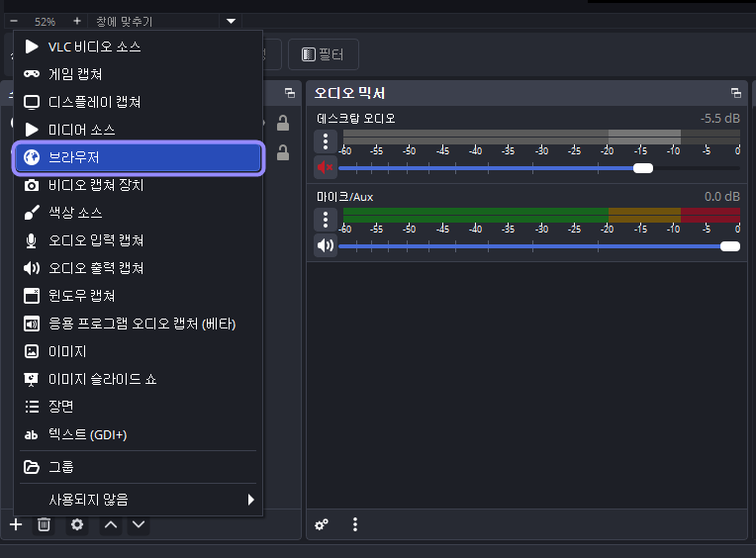Select 오디오 입력 캡쳐
The image size is (756, 558).
tap(138, 240)
